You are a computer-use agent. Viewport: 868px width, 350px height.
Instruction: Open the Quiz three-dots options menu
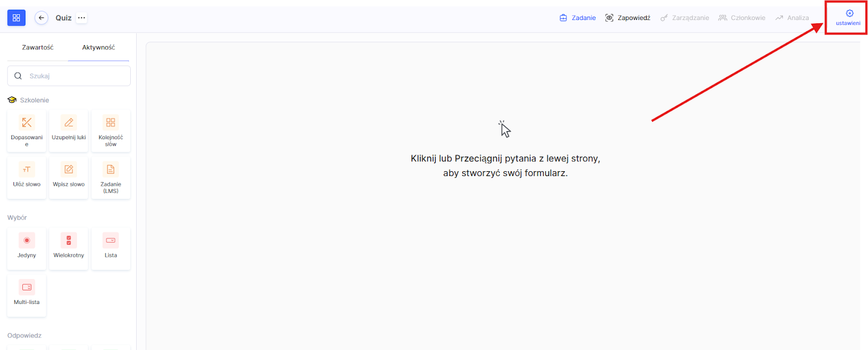[81, 18]
